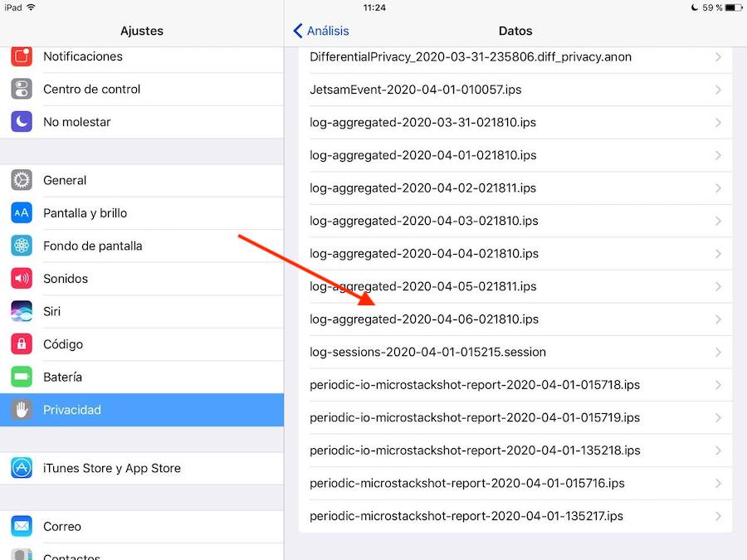Open log-aggregated-2020-04-02-021811.ips
747x560 pixels.
point(515,188)
